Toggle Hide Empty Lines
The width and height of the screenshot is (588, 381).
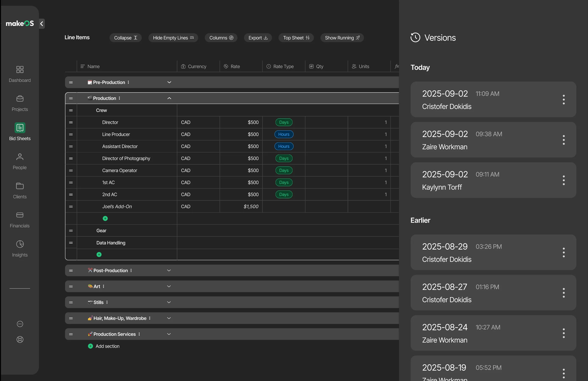tap(173, 38)
